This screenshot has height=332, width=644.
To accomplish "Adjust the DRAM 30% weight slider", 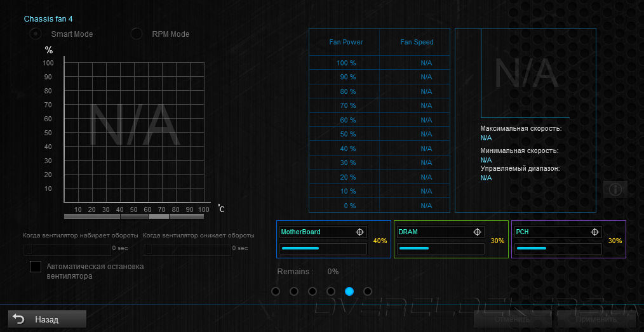I will point(441,249).
